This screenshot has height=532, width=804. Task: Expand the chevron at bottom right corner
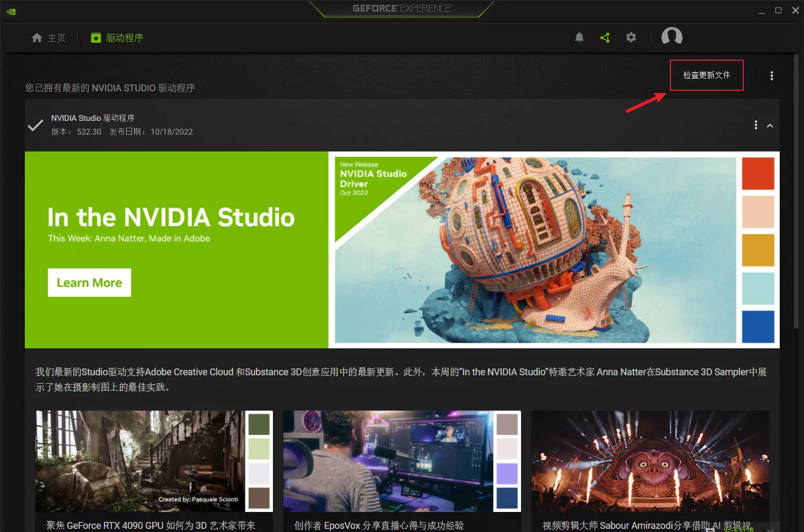tap(770, 528)
